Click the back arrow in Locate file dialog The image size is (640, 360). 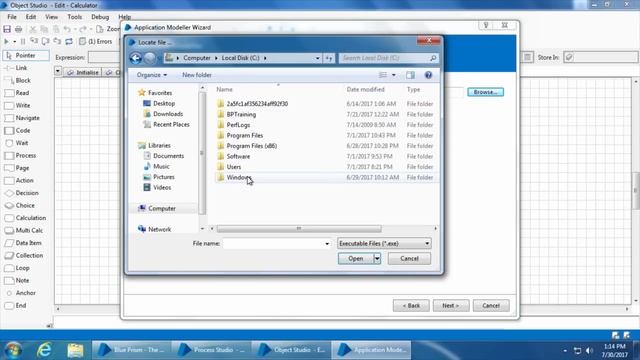tap(136, 58)
